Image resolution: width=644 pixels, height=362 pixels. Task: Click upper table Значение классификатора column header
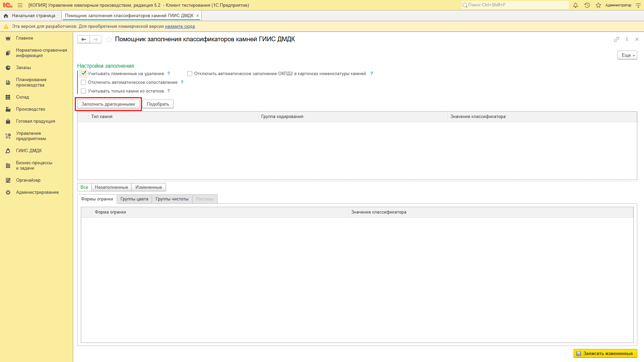(542, 117)
